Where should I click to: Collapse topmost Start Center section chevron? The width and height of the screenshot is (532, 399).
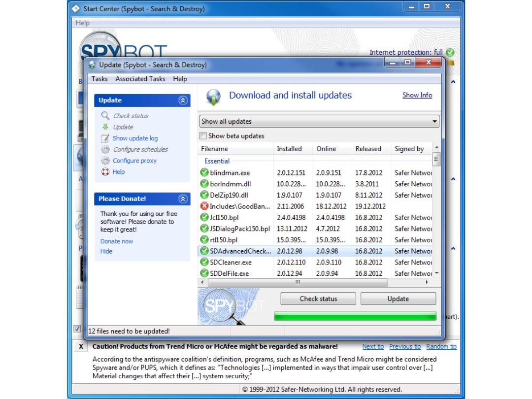(x=453, y=82)
